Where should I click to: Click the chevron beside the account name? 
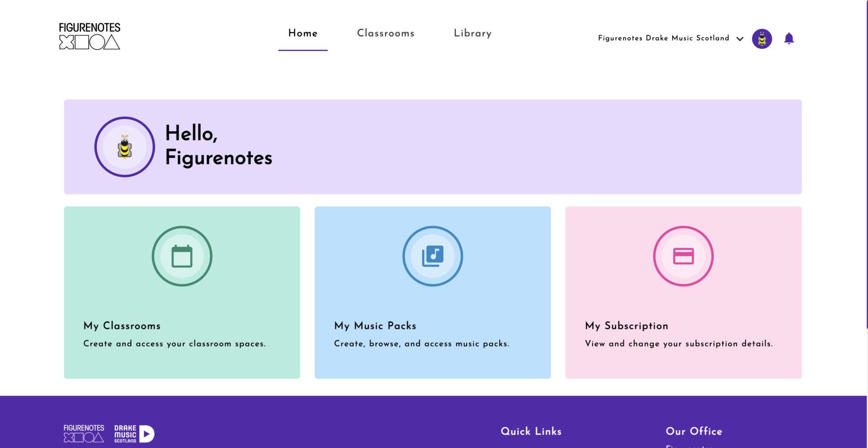[x=740, y=39]
